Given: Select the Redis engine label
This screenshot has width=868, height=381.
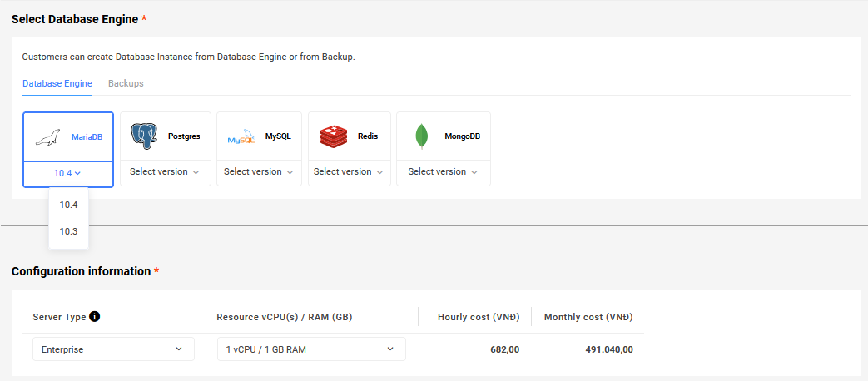Looking at the screenshot, I should 368,136.
